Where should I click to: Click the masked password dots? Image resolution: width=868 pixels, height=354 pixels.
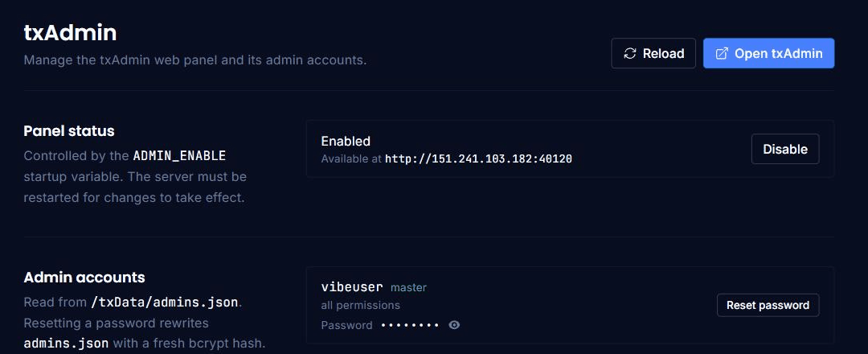point(410,325)
